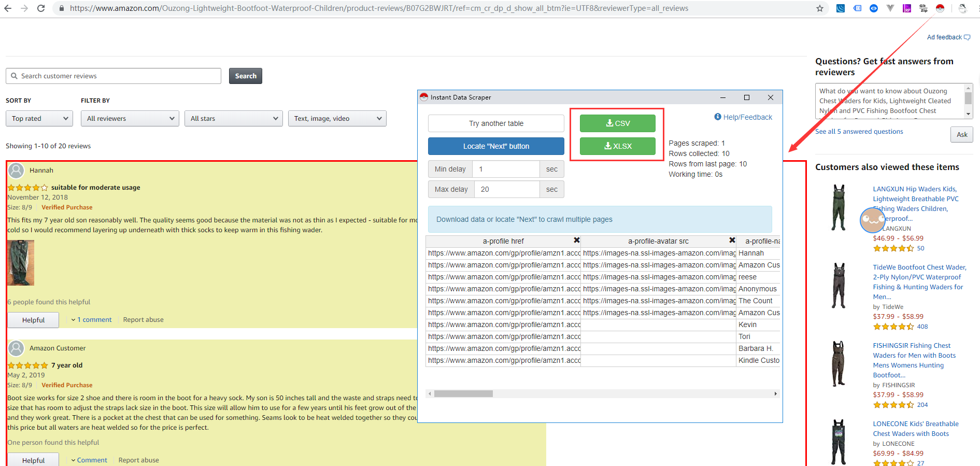Open TideWe Bootfoot Chest Wader link
The width and height of the screenshot is (980, 466).
[x=919, y=282]
